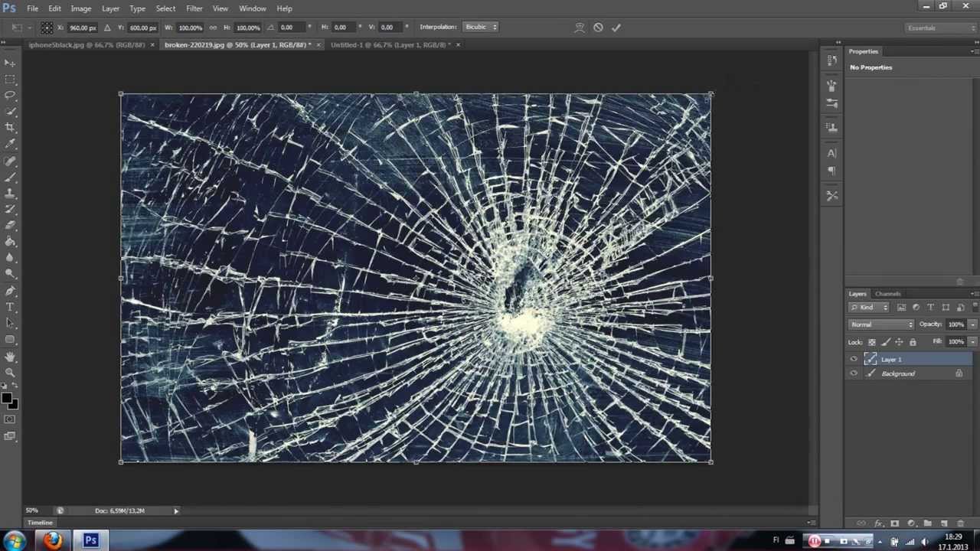This screenshot has width=980, height=551.
Task: Click foreground color swatch
Action: [x=7, y=399]
